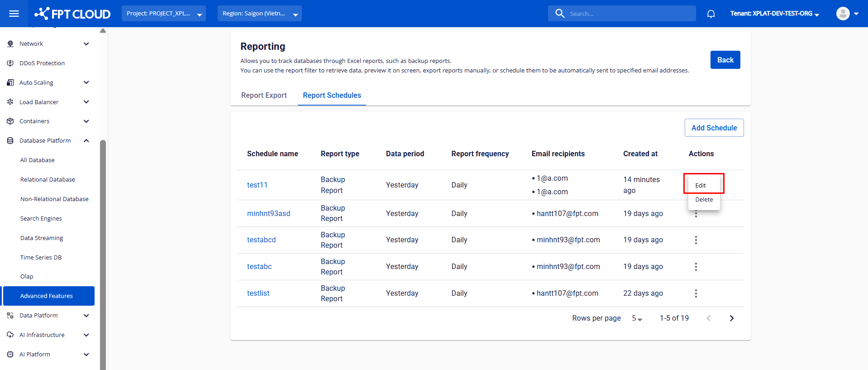Open All Database in sidebar
Screen dimensions: 868x370
tap(38, 160)
